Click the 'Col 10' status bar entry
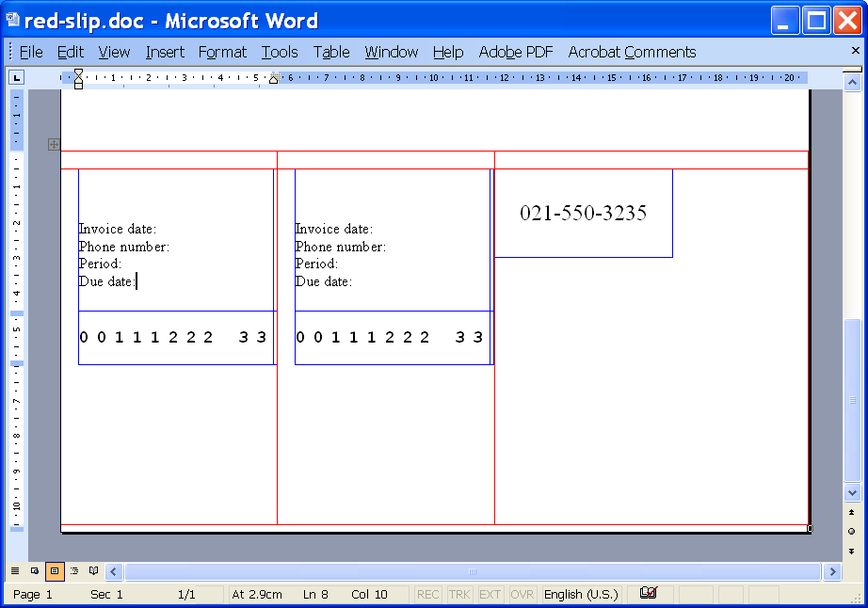Image resolution: width=868 pixels, height=608 pixels. [369, 595]
